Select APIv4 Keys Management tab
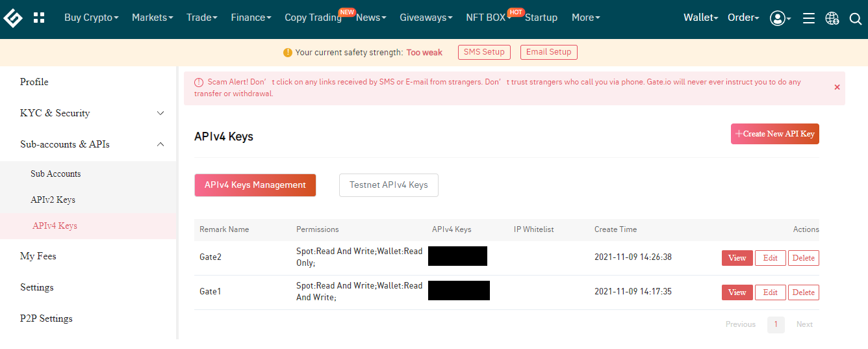The width and height of the screenshot is (868, 349). click(255, 185)
